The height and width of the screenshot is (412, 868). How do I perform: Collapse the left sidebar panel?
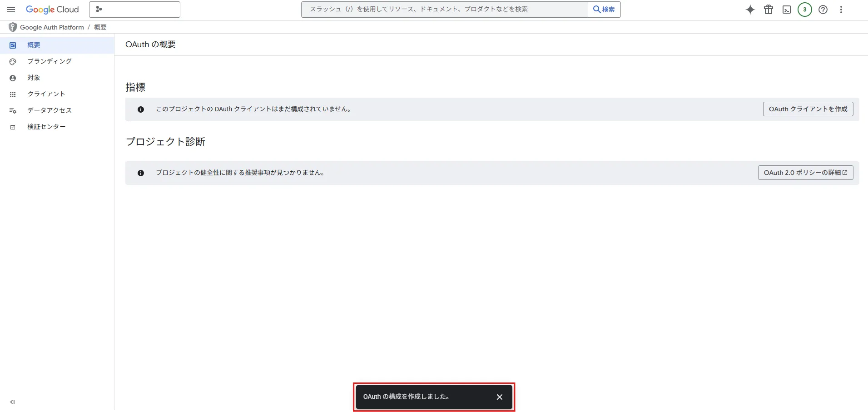pos(12,402)
